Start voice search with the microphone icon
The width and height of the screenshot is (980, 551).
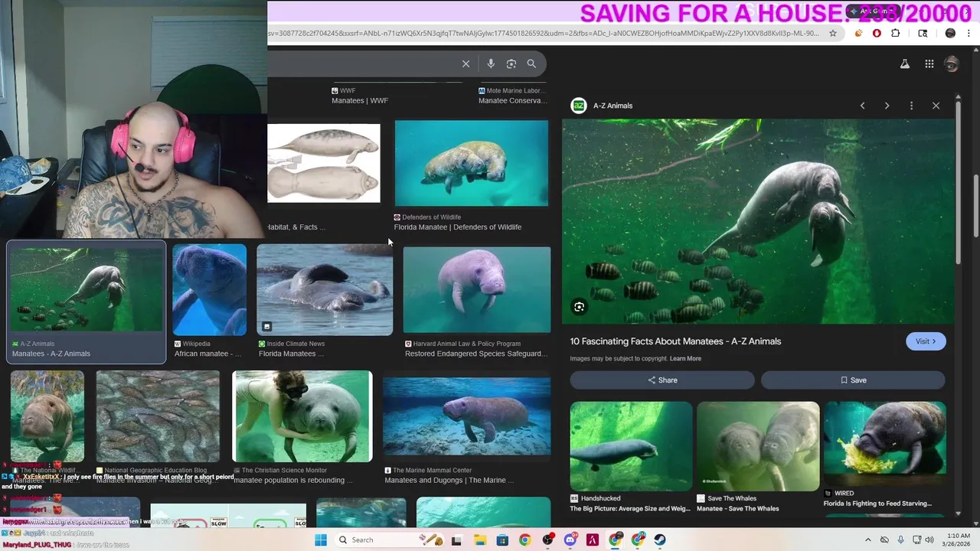tap(491, 64)
